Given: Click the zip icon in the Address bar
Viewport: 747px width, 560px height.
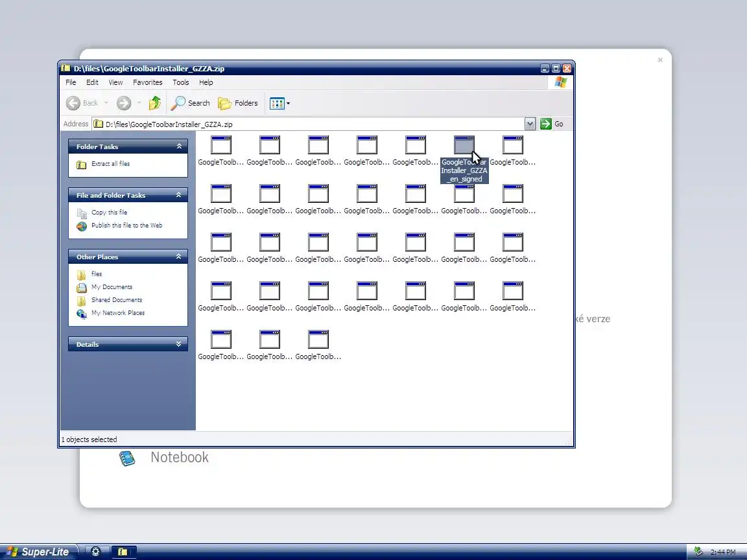Looking at the screenshot, I should coord(98,124).
